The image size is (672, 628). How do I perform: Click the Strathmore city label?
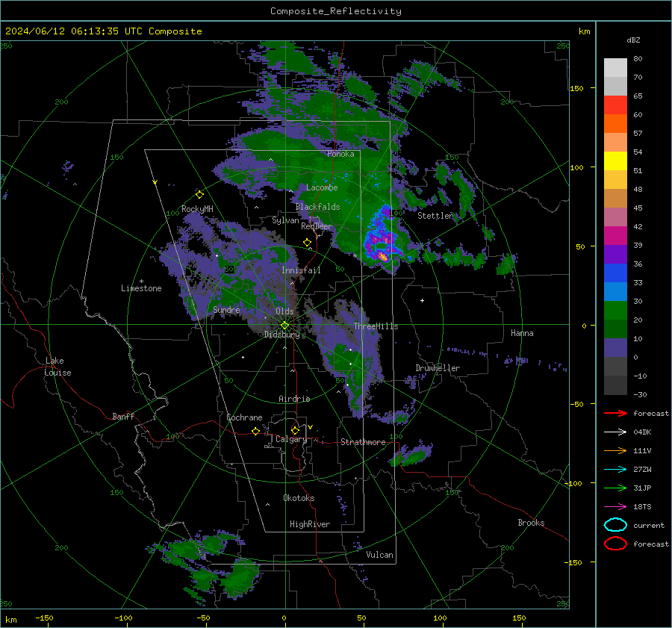363,442
